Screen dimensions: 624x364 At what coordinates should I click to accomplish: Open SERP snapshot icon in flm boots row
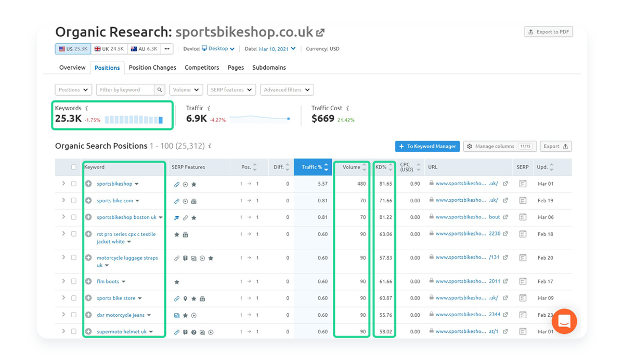(523, 281)
